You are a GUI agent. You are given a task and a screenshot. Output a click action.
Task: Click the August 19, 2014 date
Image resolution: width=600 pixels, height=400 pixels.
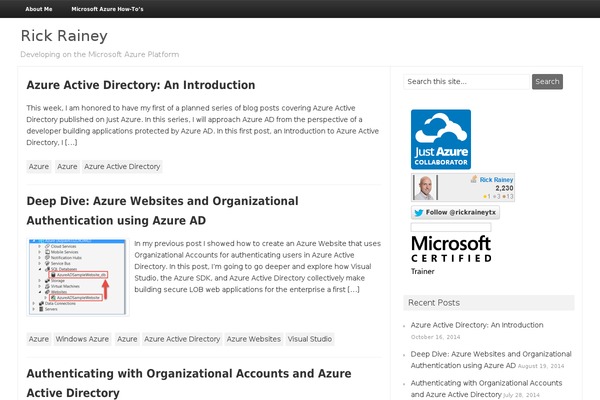tap(541, 366)
